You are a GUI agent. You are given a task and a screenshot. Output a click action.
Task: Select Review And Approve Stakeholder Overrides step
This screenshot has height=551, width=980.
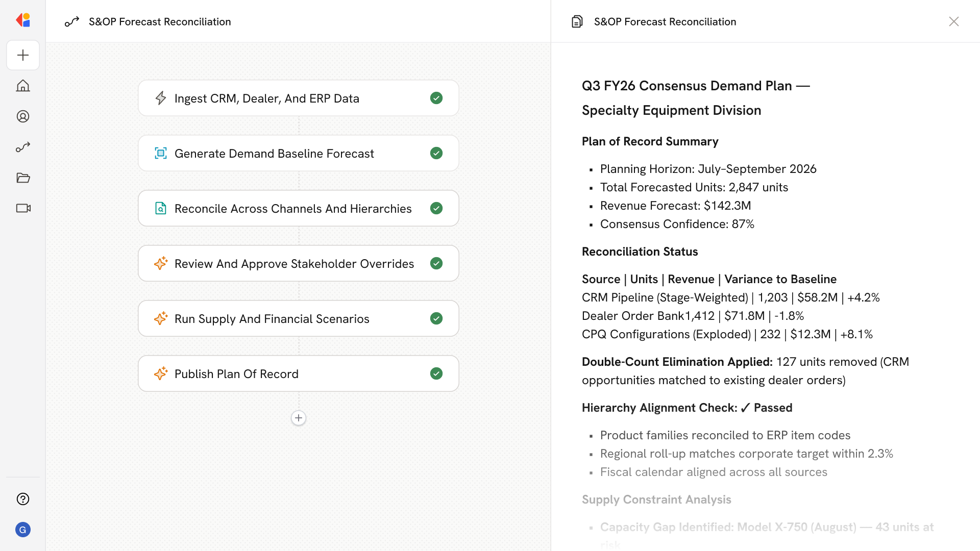[294, 264]
